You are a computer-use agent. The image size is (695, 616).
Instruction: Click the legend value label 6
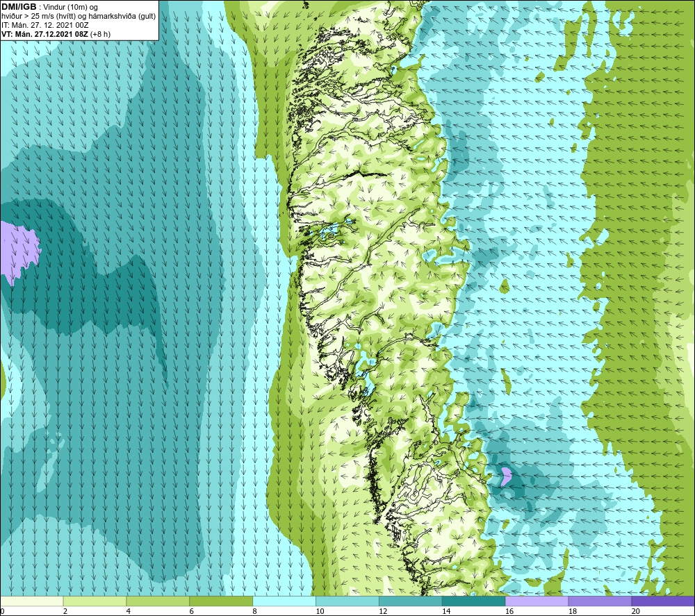click(x=192, y=611)
